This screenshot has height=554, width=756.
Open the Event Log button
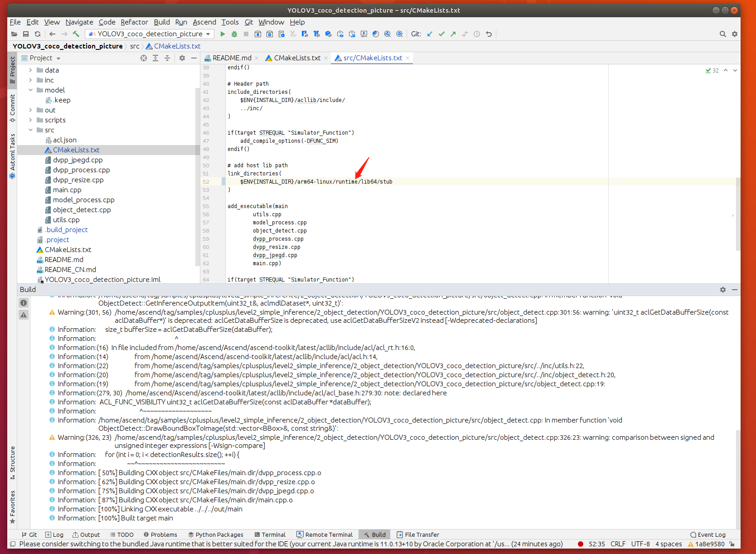pos(708,535)
